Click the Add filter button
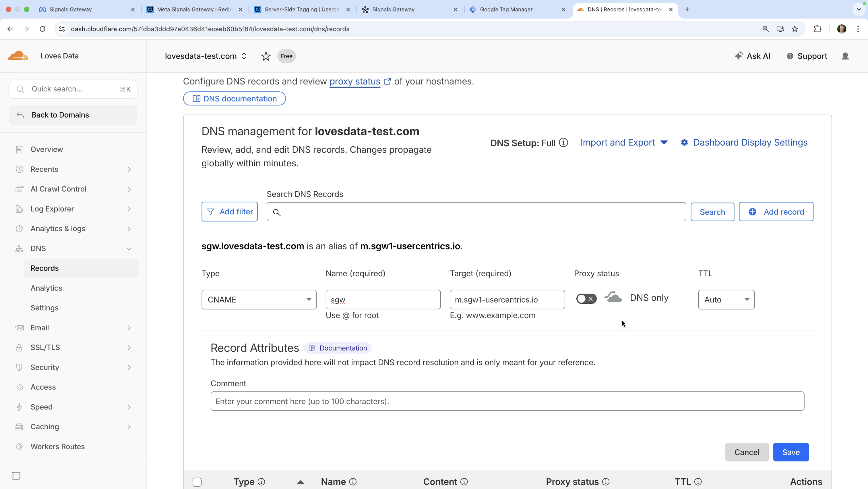 point(229,211)
